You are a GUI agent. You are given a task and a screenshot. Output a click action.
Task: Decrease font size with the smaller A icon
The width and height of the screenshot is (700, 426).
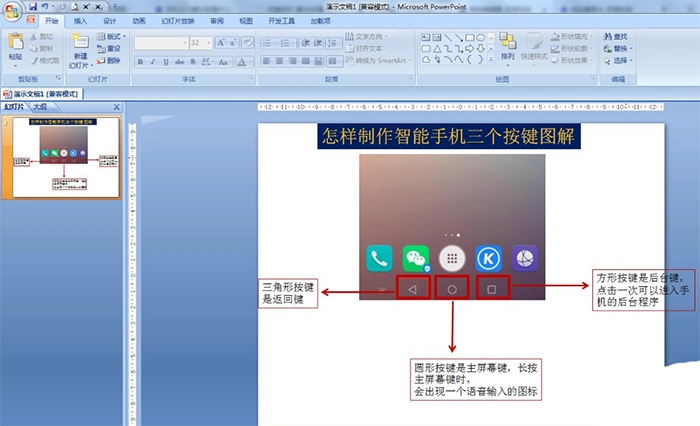point(233,42)
